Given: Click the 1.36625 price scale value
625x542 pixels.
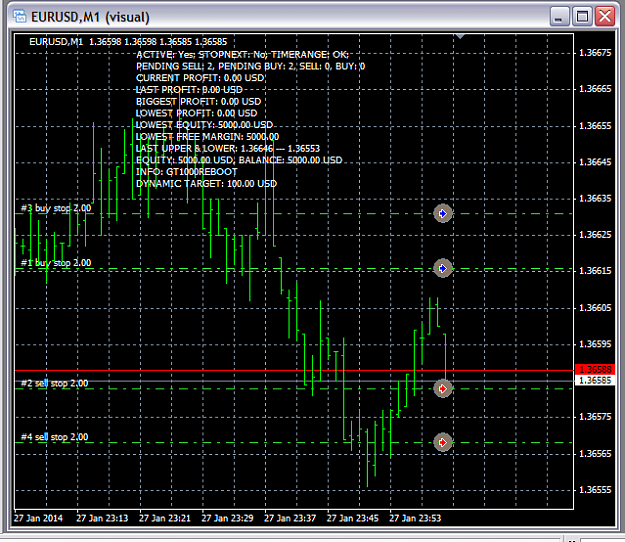Looking at the screenshot, I should [x=595, y=234].
